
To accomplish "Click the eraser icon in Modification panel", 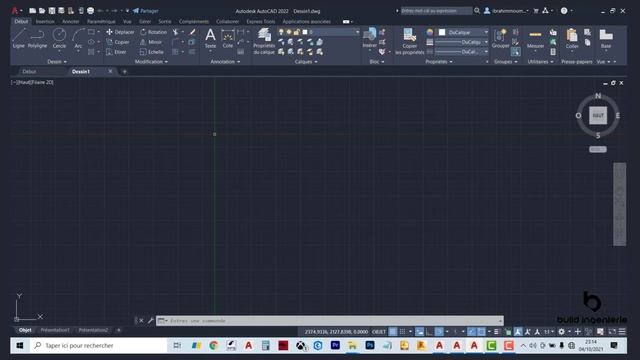I will (x=192, y=32).
